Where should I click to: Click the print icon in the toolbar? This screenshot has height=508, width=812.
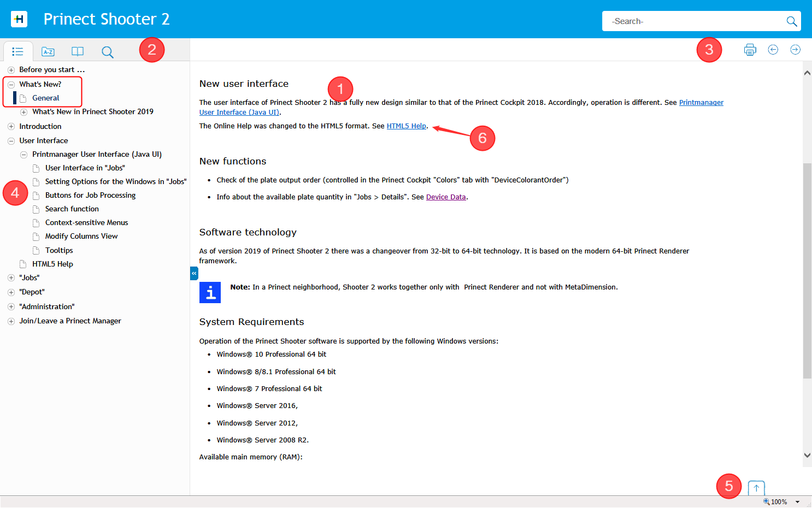coord(750,50)
